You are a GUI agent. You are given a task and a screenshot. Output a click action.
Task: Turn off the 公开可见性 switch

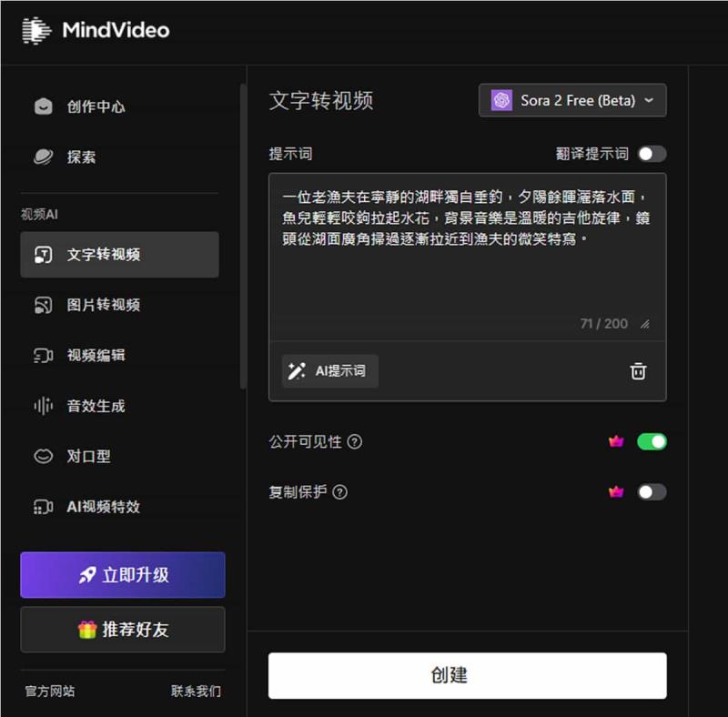652,442
